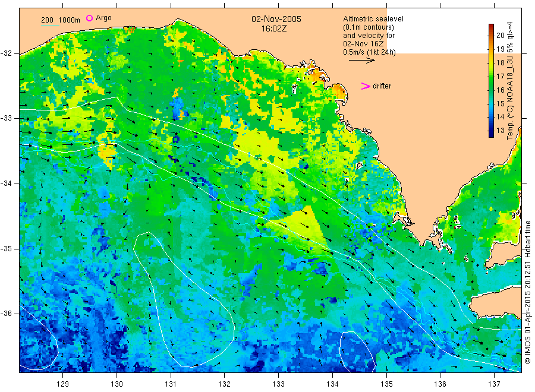This screenshot has height=392, width=535.
Task: Click the magenta Argo circle legend marker
Action: 89,18
